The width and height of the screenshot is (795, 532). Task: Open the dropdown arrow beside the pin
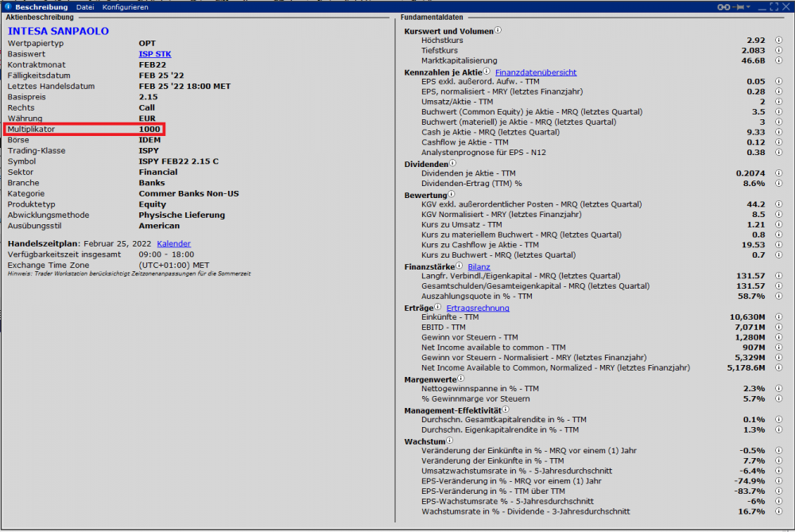pos(748,7)
